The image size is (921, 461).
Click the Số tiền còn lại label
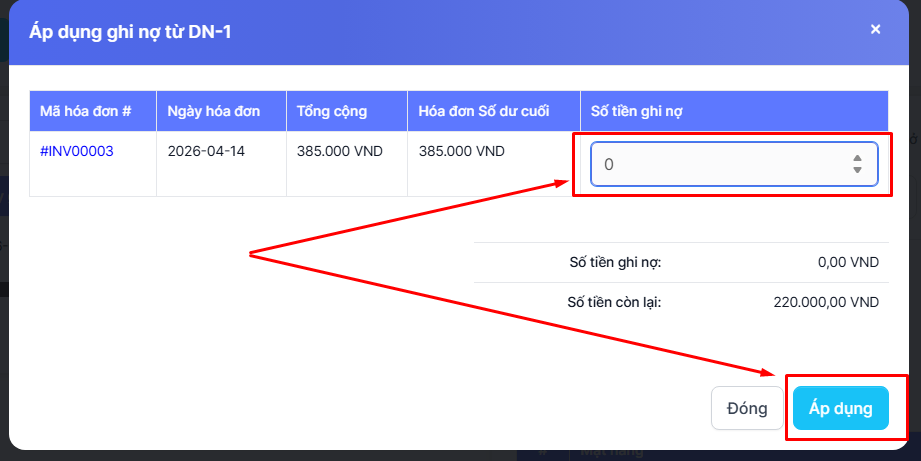pos(614,302)
